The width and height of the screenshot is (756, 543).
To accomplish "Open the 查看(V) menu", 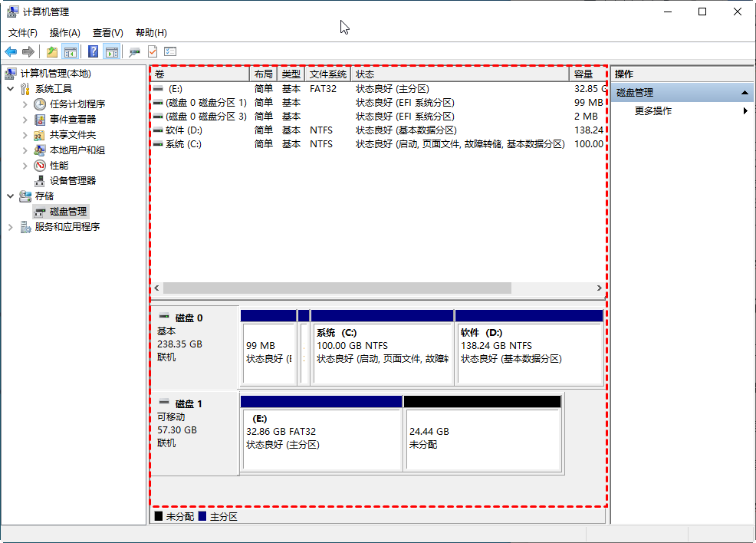I will (107, 33).
